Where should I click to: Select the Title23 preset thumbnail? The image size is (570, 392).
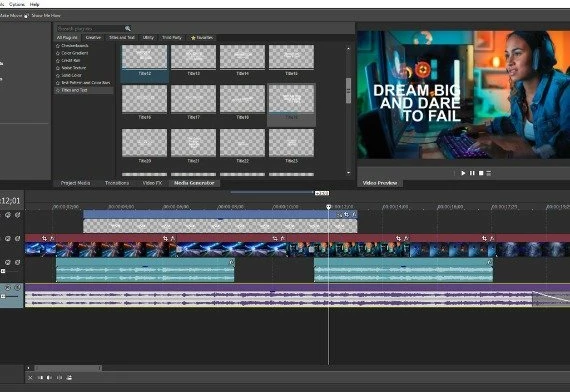click(x=291, y=143)
